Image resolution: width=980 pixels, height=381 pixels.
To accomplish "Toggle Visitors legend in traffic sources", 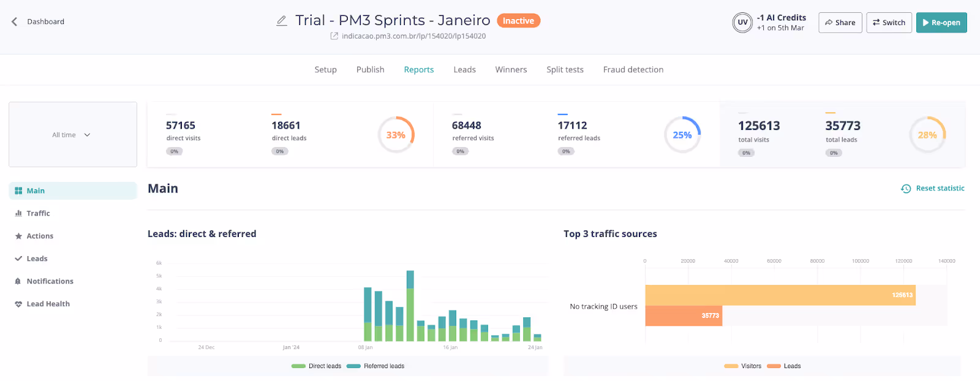I will pos(743,366).
